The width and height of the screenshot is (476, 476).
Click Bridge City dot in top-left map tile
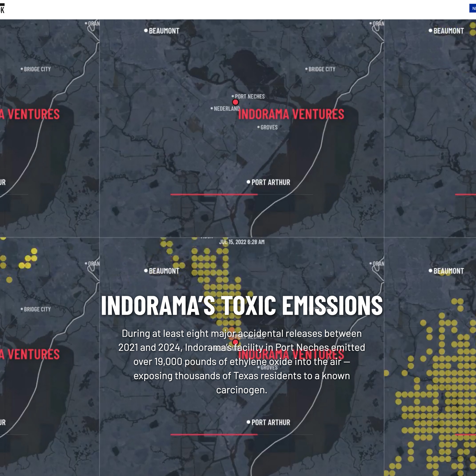22,69
